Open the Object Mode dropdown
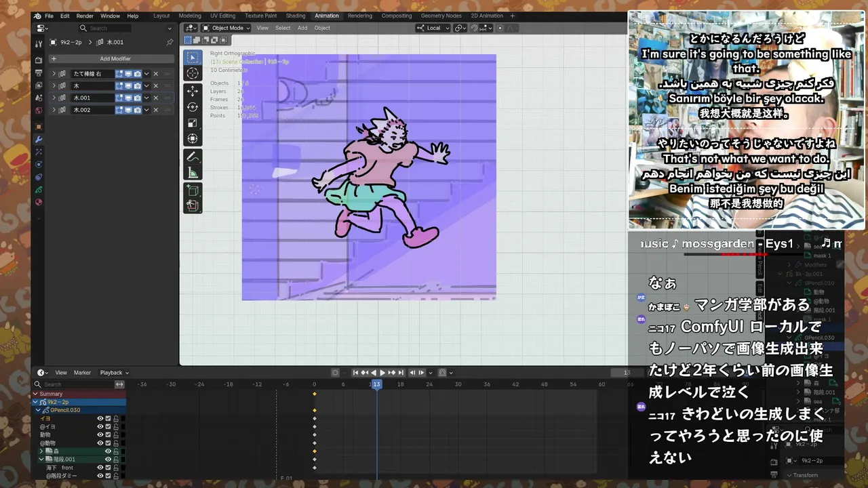This screenshot has width=868, height=488. pos(226,28)
